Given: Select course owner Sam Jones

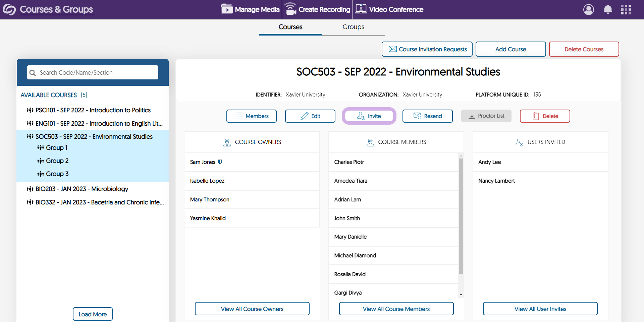Looking at the screenshot, I should click(252, 162).
